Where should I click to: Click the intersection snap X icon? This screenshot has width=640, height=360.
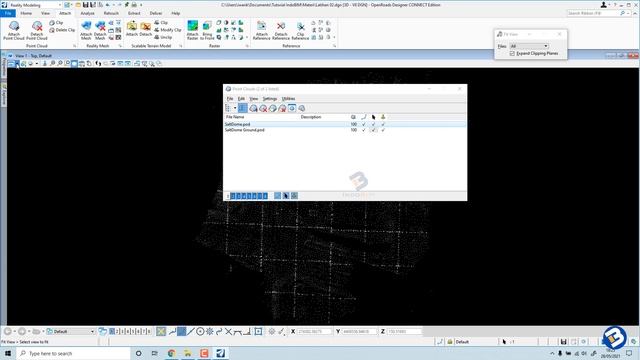(x=229, y=331)
